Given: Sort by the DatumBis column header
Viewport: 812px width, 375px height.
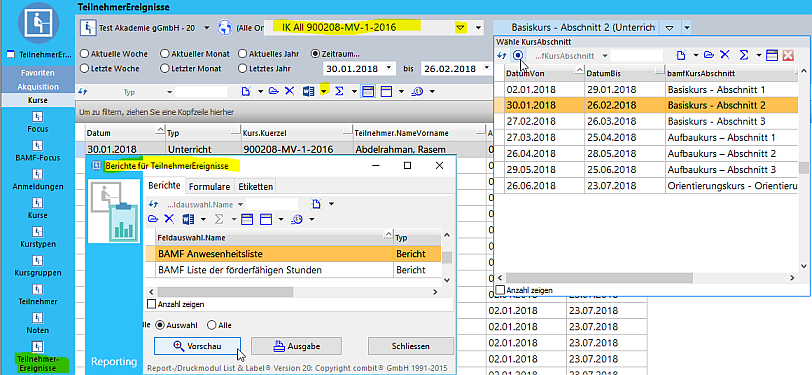Looking at the screenshot, I should [625, 74].
